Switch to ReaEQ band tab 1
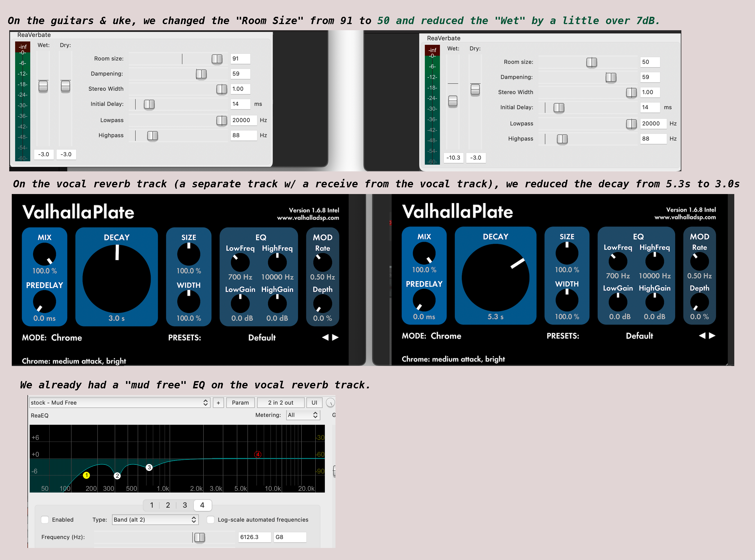This screenshot has width=755, height=560. click(152, 505)
